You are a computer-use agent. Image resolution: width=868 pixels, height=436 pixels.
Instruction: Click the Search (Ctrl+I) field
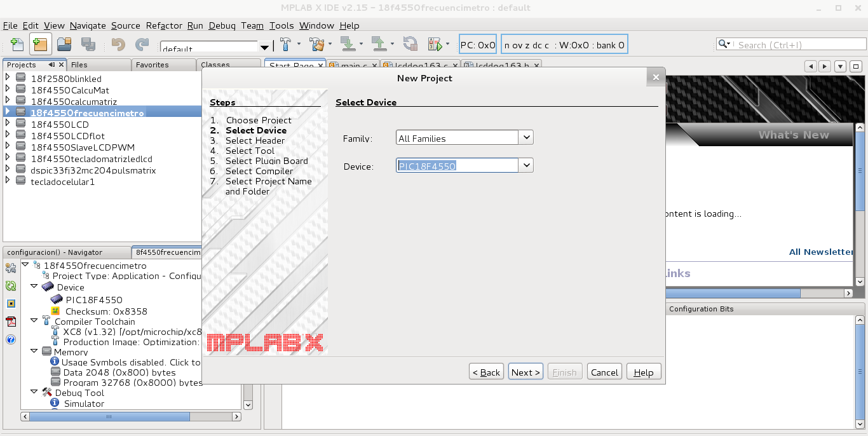(x=797, y=44)
